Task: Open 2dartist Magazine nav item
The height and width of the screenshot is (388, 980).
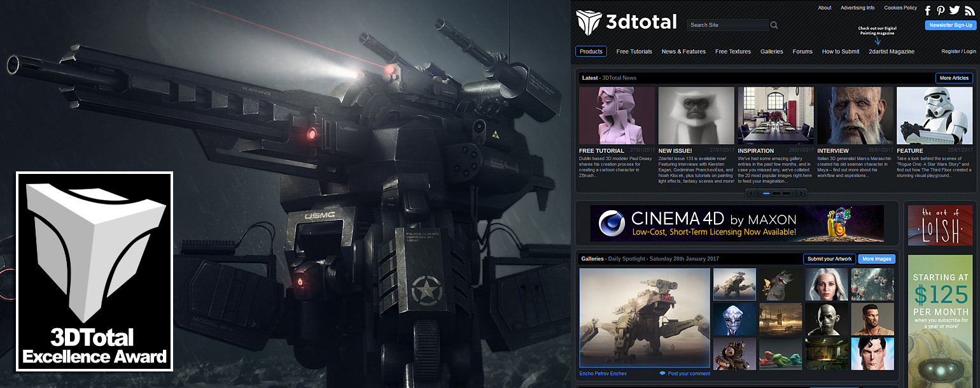Action: (892, 52)
